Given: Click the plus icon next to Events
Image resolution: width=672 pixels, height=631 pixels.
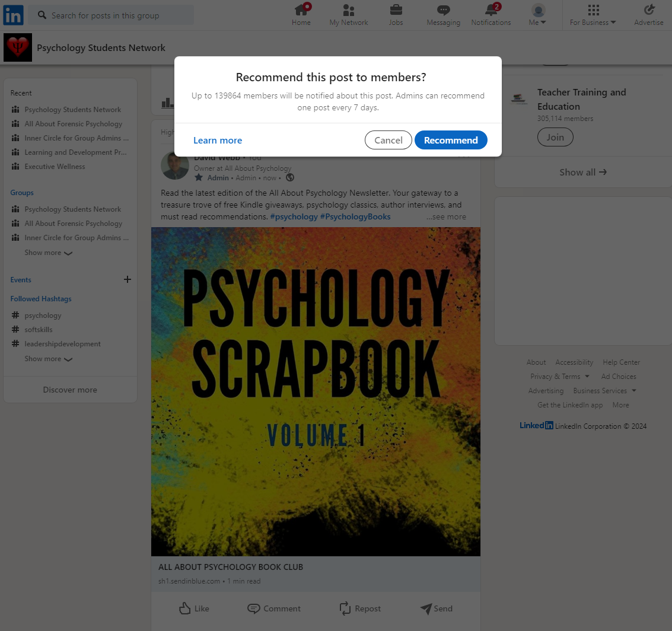Looking at the screenshot, I should [x=128, y=279].
